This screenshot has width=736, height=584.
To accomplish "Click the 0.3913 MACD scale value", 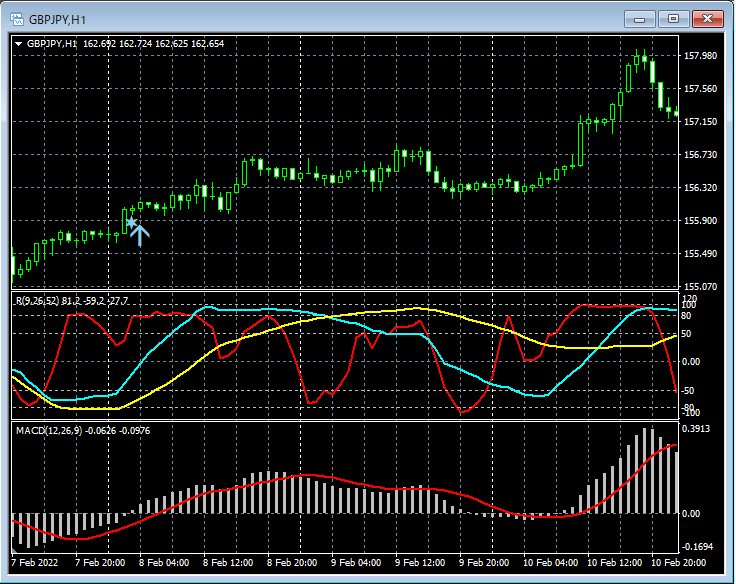I will (x=696, y=429).
